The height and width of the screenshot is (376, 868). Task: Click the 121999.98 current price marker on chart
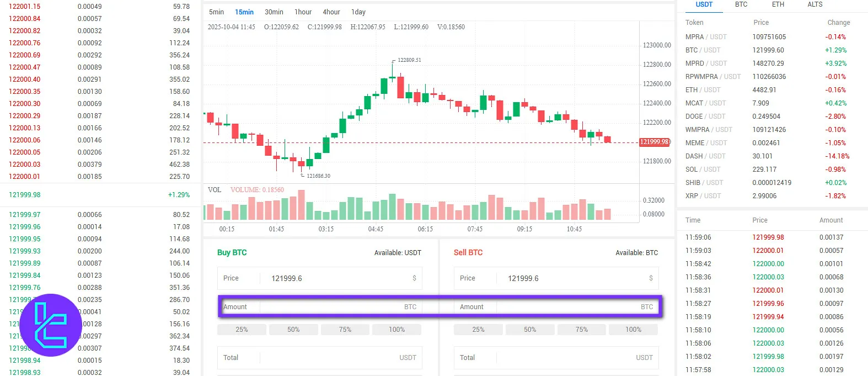[x=655, y=142]
